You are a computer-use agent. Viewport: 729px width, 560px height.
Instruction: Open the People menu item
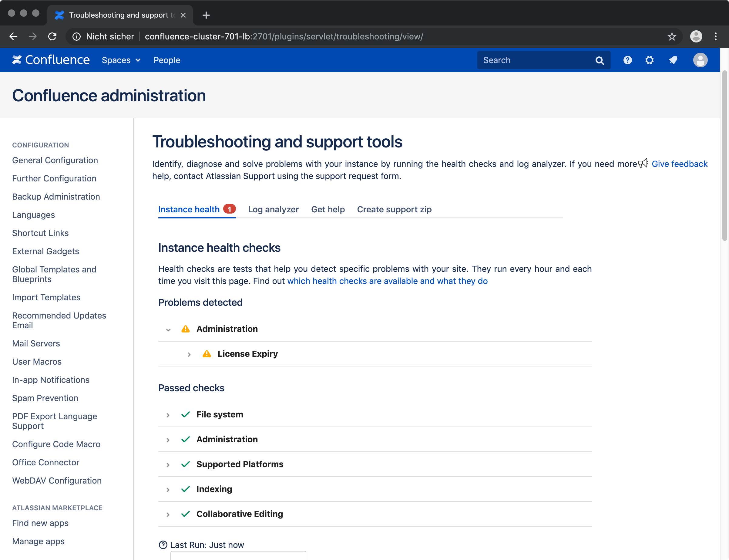[166, 60]
